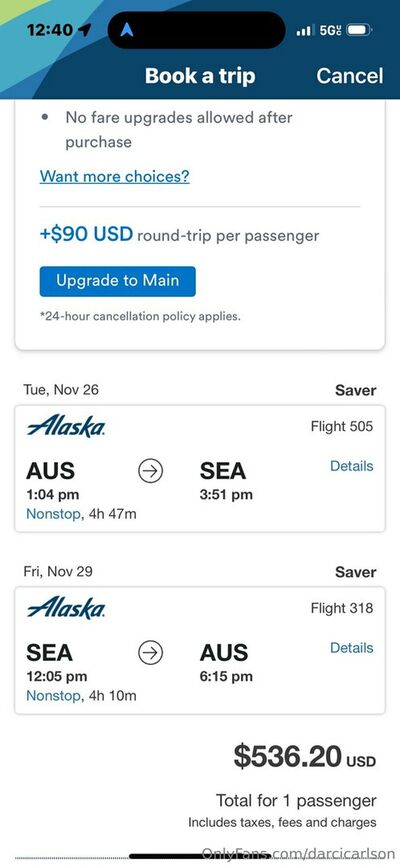Tap the 24-hour cancellation policy note
This screenshot has height=867, width=400.
140,317
